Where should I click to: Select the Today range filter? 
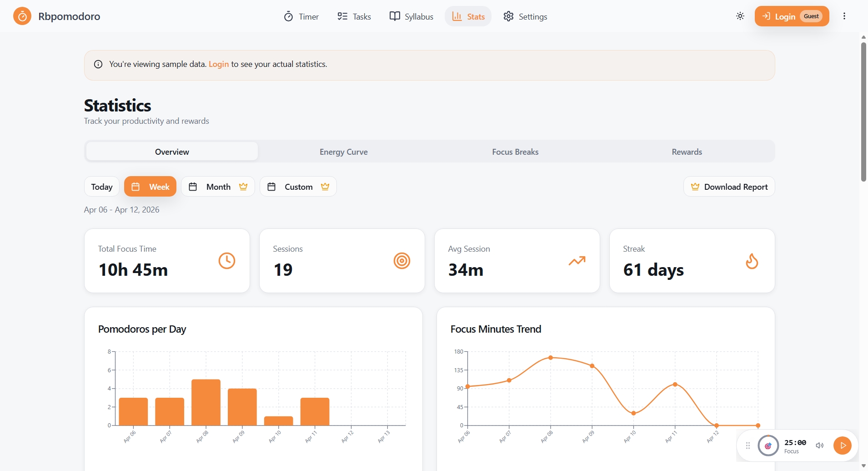(102, 187)
